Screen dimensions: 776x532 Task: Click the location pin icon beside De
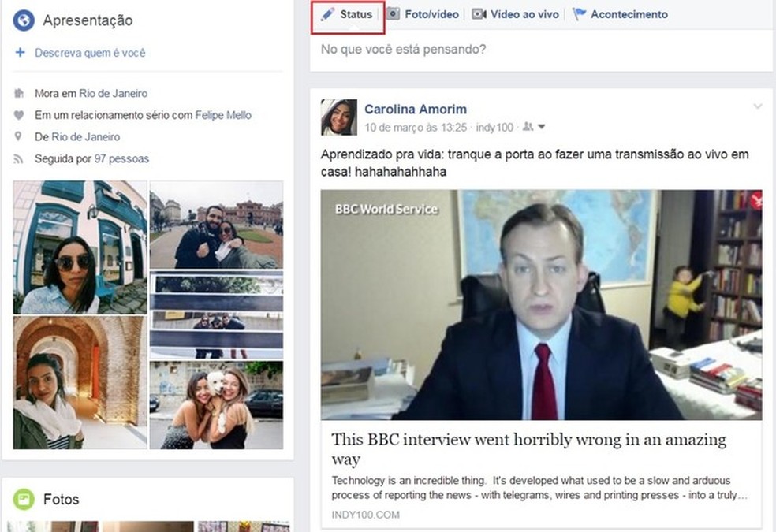18,136
